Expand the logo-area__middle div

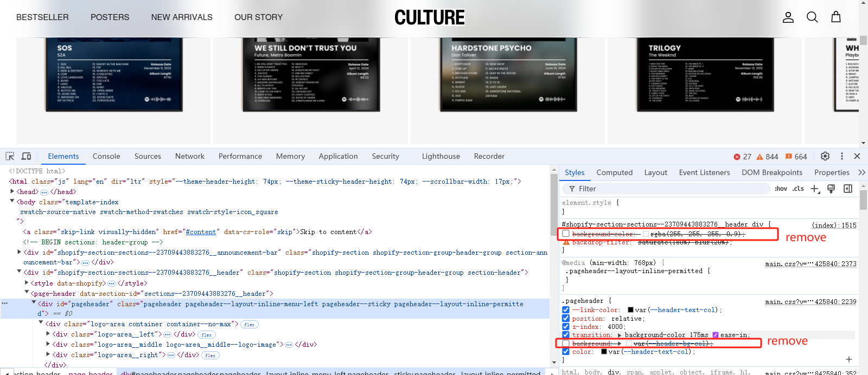(48, 344)
